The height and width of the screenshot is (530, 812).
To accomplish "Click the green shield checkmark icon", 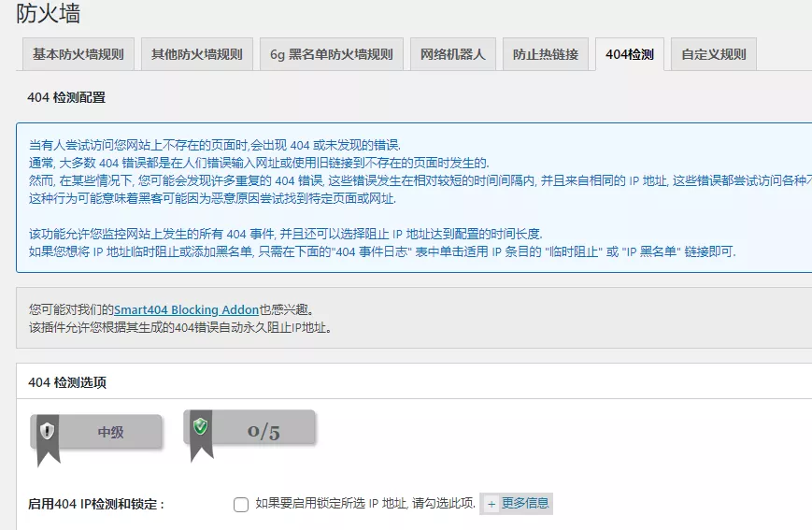I will pos(200,426).
